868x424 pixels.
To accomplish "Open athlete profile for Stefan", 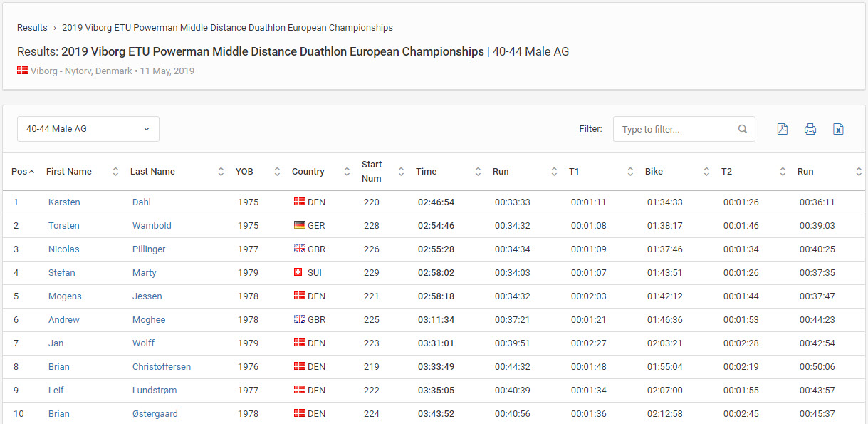I will click(62, 272).
